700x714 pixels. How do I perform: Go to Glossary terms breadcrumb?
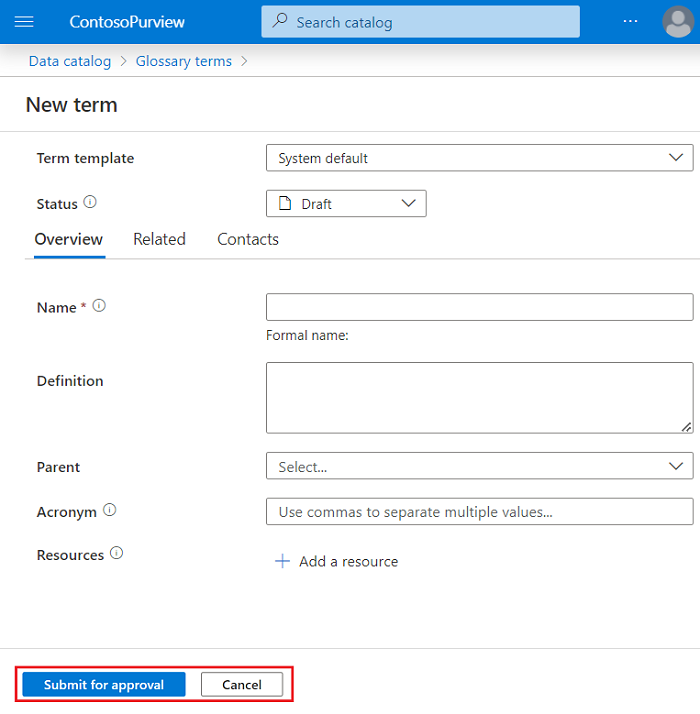(184, 61)
